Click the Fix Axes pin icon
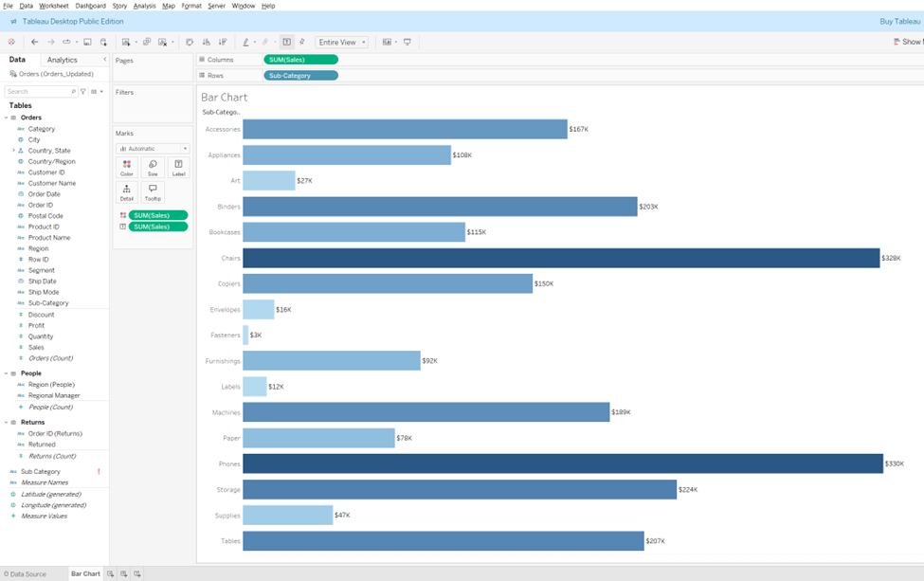The width and height of the screenshot is (924, 581). 302,42
